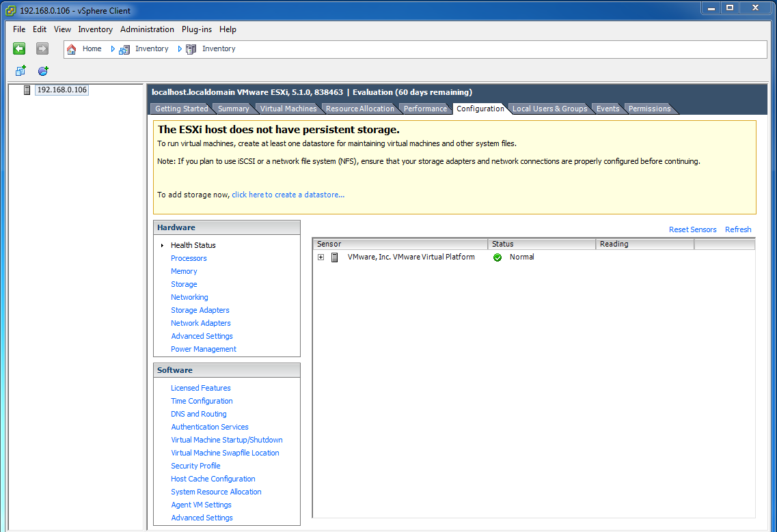Switch to the Permissions tab
Viewport: 777px width, 532px height.
point(650,109)
